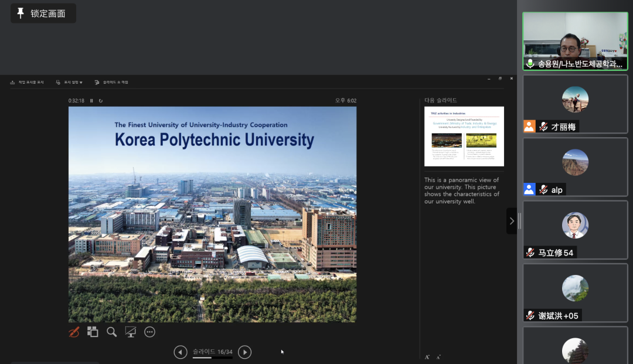The image size is (633, 364).
Task: Click the end slide show option
Action: click(111, 83)
